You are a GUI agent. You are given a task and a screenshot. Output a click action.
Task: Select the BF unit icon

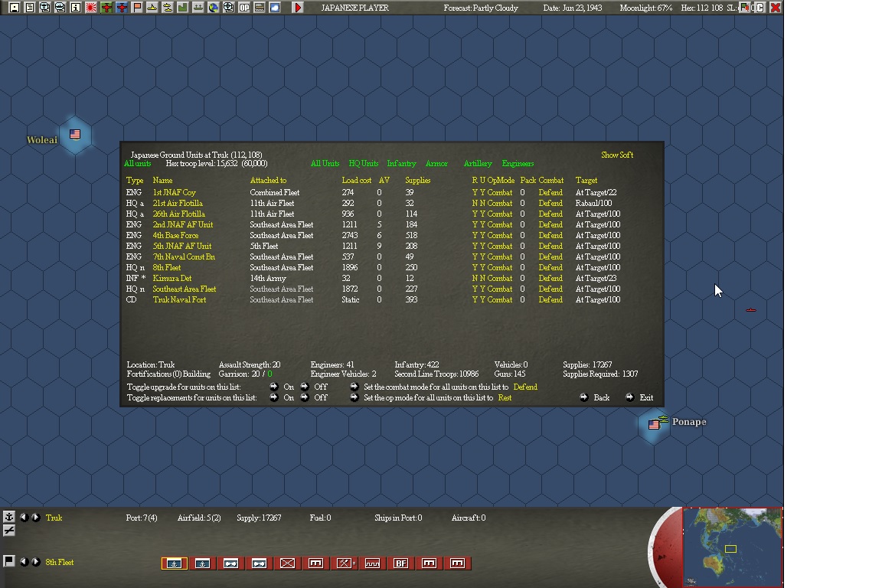[x=400, y=563]
